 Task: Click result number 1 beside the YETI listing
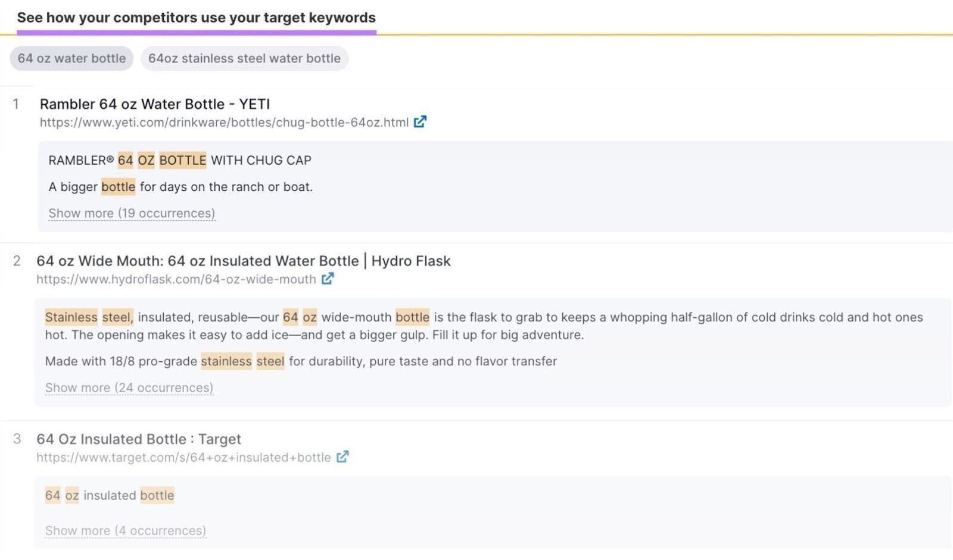[x=16, y=104]
